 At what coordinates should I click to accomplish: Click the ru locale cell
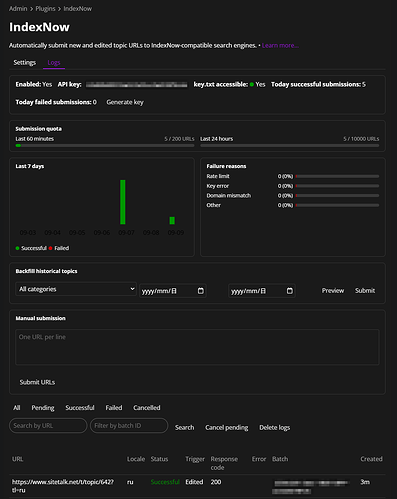pyautogui.click(x=130, y=482)
